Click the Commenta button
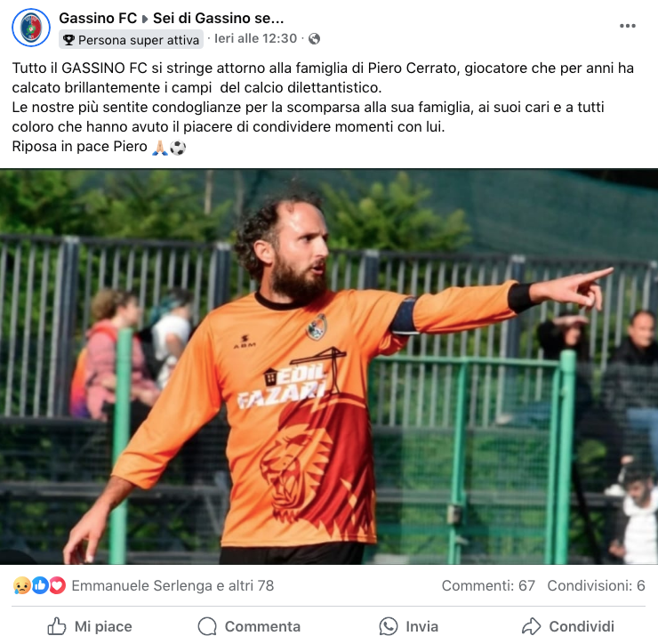 [x=249, y=626]
